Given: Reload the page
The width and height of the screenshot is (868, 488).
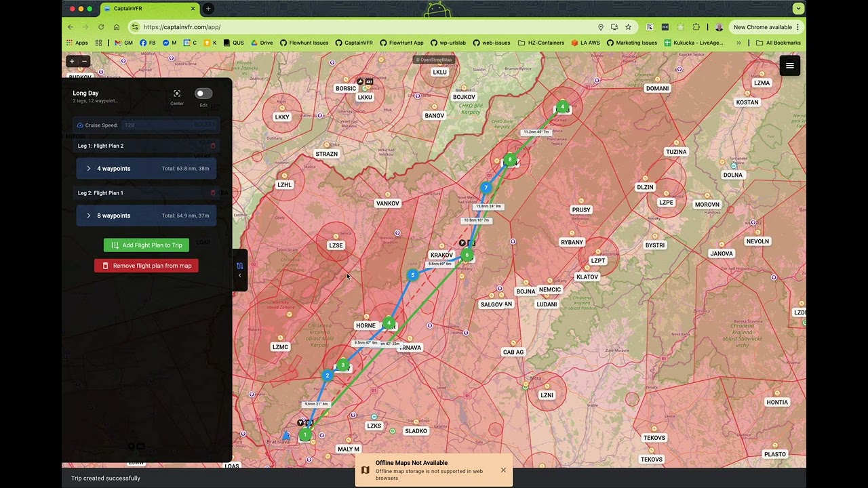Looking at the screenshot, I should 101,27.
